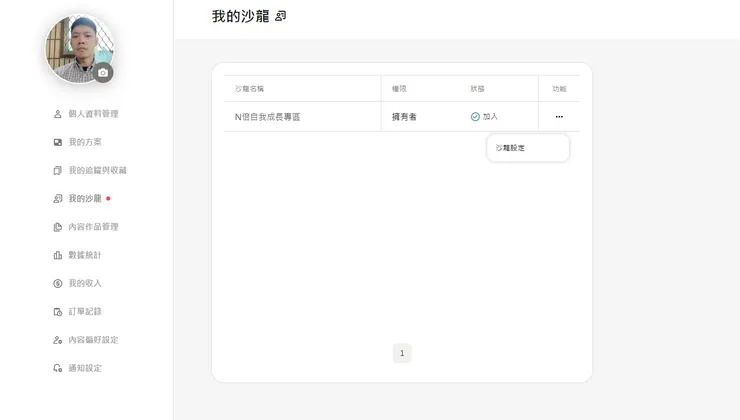Go to 我的方案 menu item

pos(85,142)
